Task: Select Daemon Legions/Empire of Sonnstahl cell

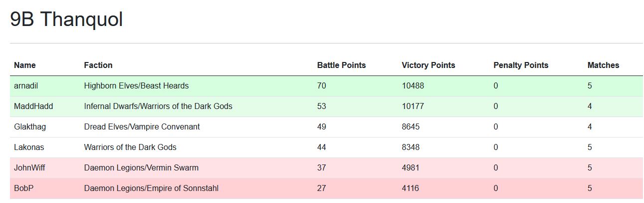Action: pos(151,188)
